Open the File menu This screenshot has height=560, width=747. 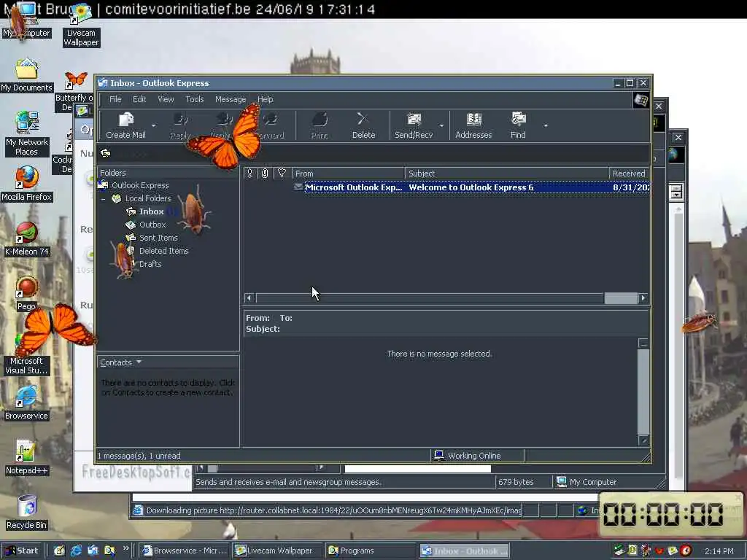tap(115, 99)
